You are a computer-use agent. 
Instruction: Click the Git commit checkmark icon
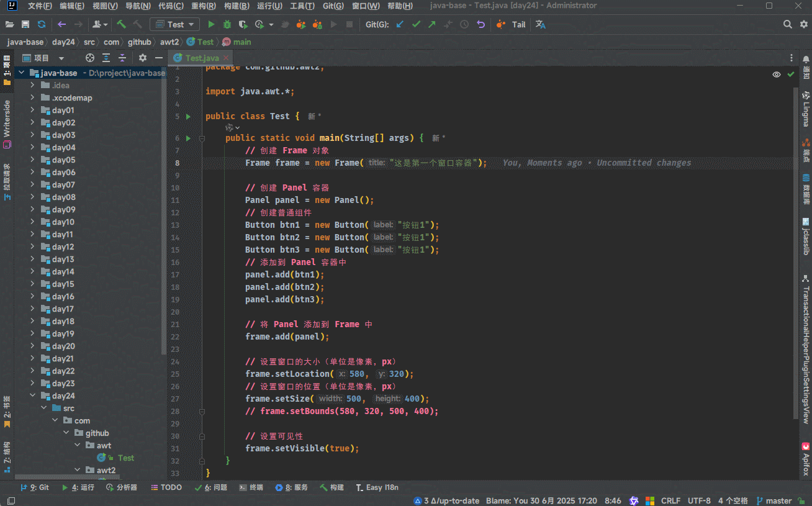(x=416, y=24)
